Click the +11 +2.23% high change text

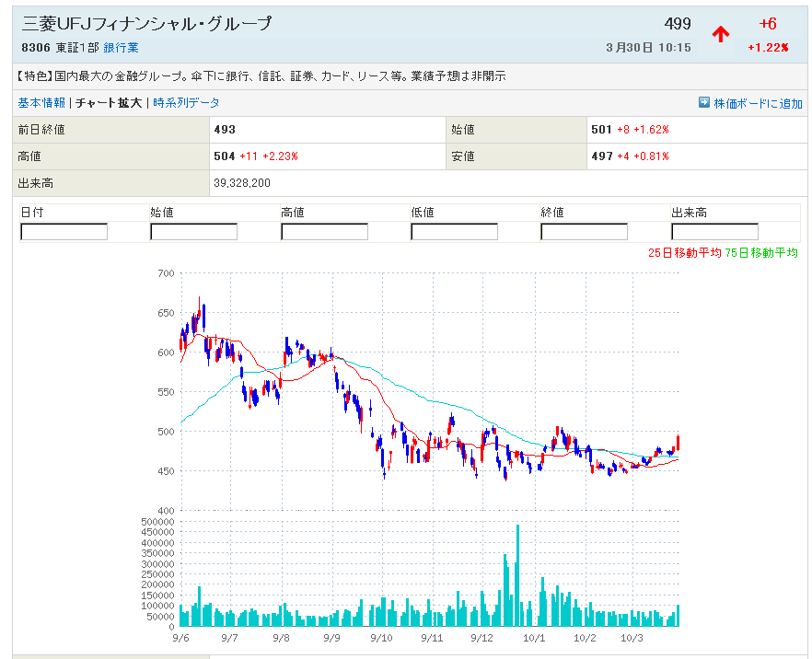pyautogui.click(x=269, y=156)
